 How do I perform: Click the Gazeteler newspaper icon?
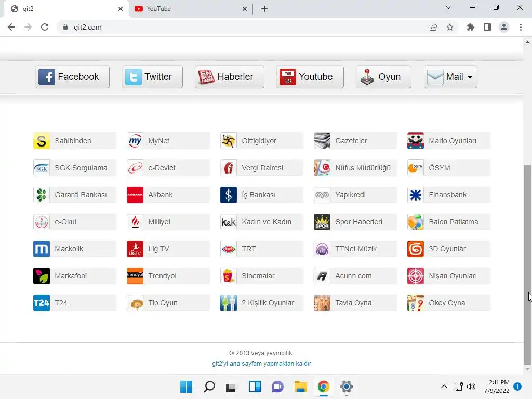pos(322,141)
